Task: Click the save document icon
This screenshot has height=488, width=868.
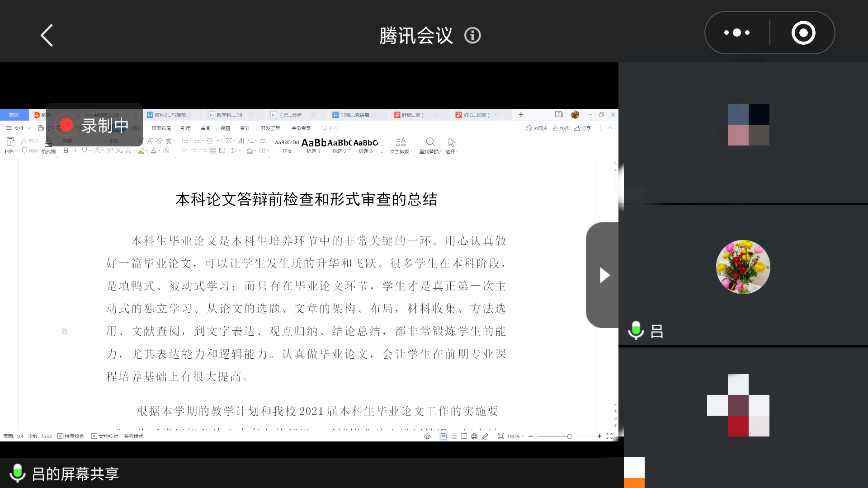Action: (41, 128)
